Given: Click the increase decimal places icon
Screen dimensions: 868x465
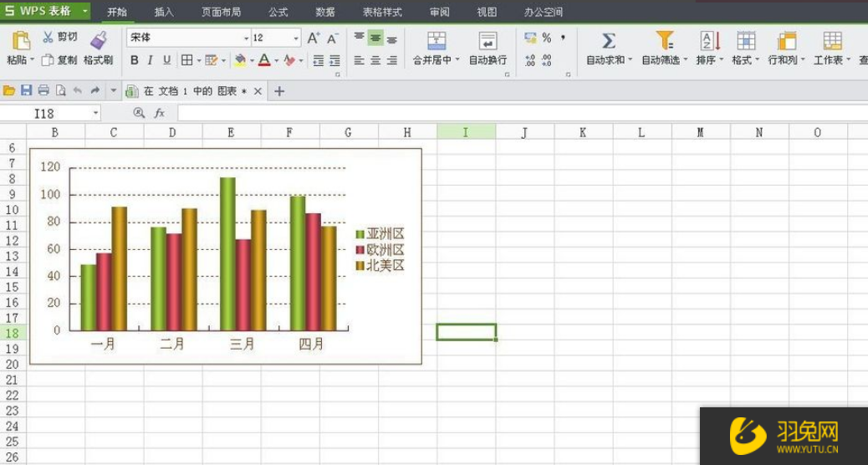Looking at the screenshot, I should [530, 60].
